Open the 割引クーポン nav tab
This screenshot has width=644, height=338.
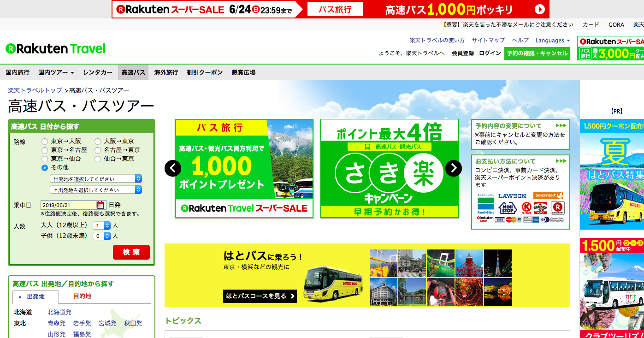(x=205, y=72)
